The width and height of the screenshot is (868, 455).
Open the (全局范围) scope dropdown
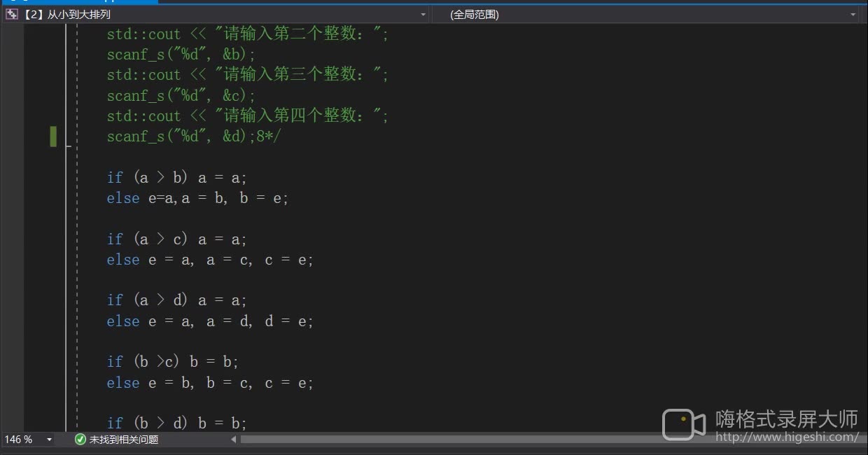click(x=852, y=14)
